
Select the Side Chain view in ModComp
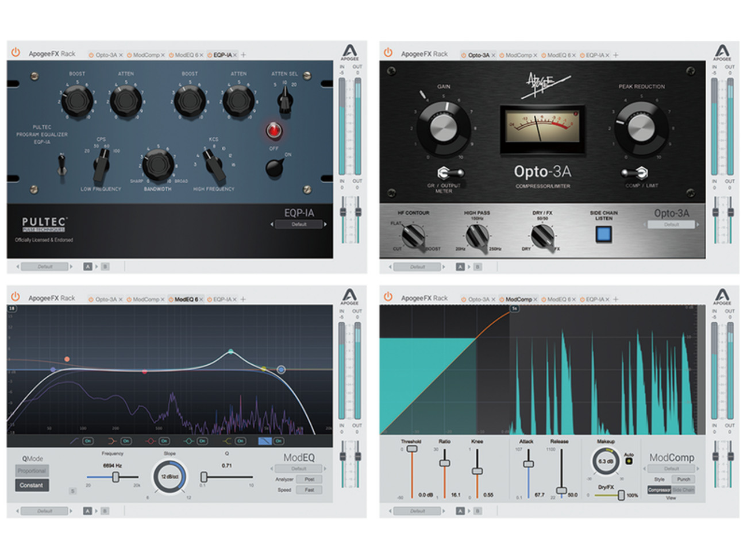(x=683, y=490)
